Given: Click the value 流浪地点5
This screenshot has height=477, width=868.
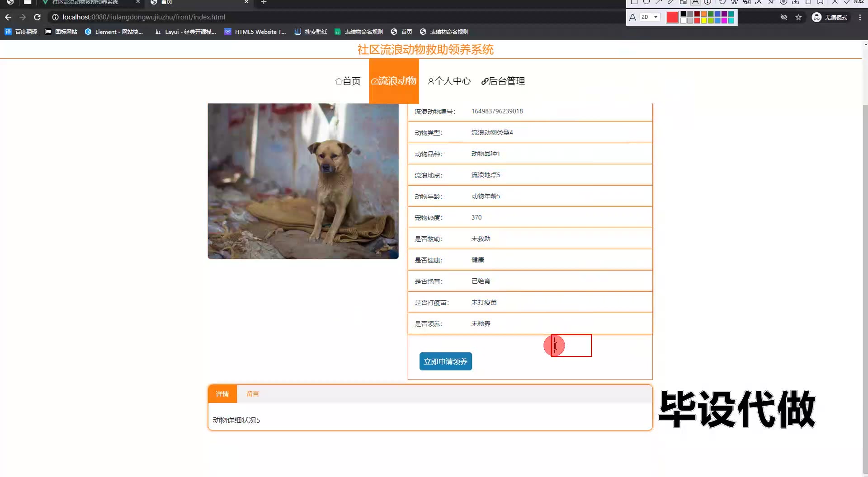Looking at the screenshot, I should click(x=486, y=175).
